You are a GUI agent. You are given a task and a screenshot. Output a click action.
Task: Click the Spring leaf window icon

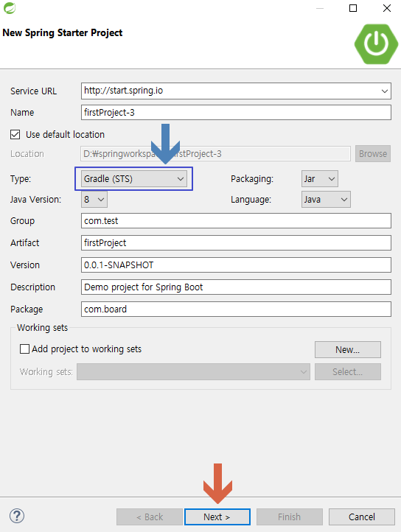coord(10,8)
